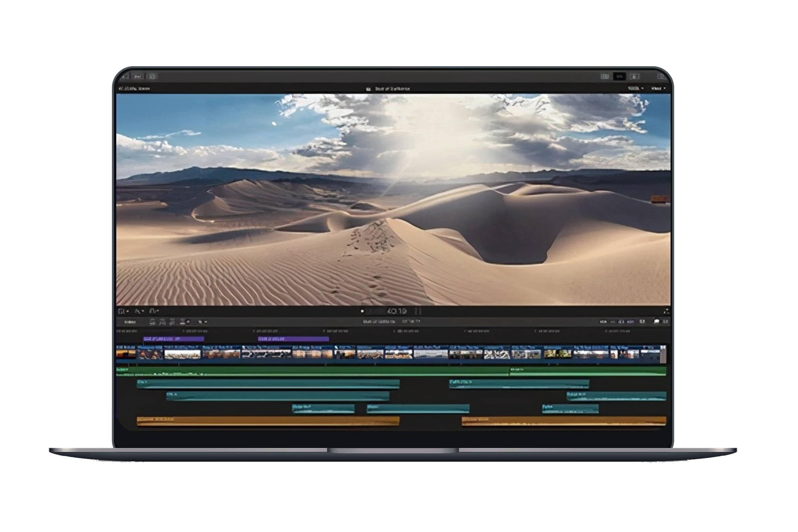Select the long green audio clip under the filmstrip
The height and width of the screenshot is (532, 798).
313,371
